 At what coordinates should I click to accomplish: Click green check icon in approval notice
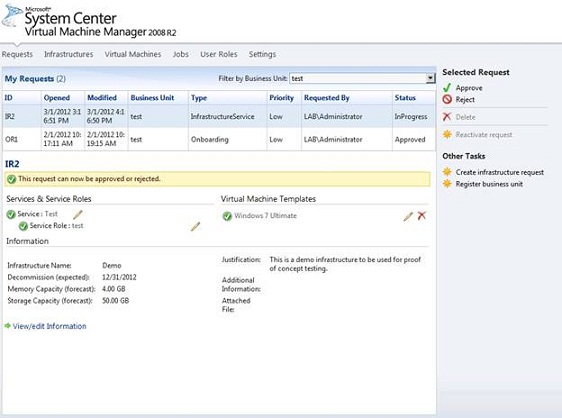point(11,179)
